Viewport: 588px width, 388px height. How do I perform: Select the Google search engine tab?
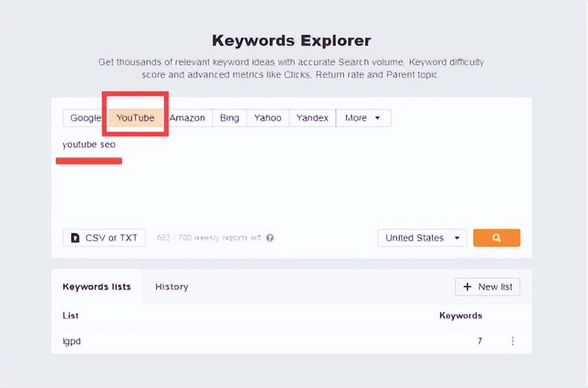[85, 118]
